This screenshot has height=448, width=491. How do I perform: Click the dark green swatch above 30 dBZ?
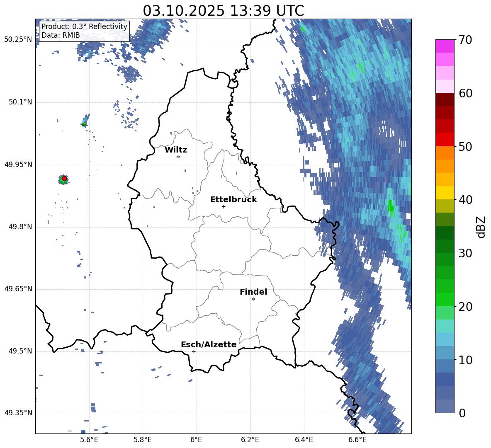445,246
